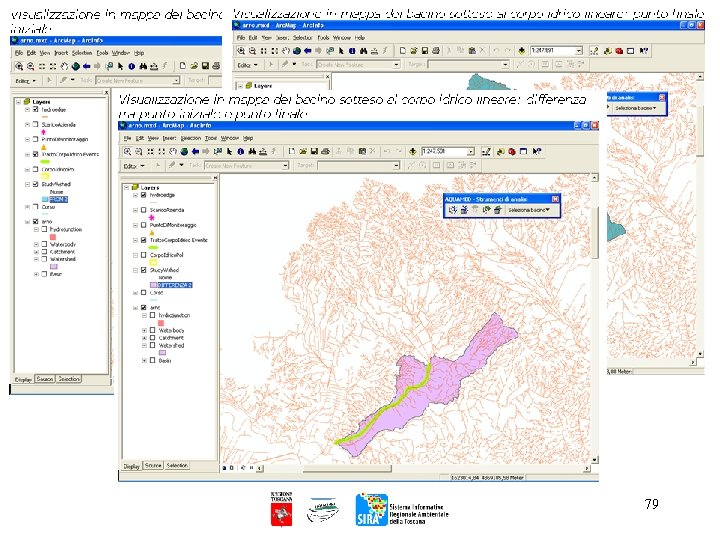The width and height of the screenshot is (720, 540).
Task: Click first tool on AQUAMOD toolbar
Action: (453, 210)
